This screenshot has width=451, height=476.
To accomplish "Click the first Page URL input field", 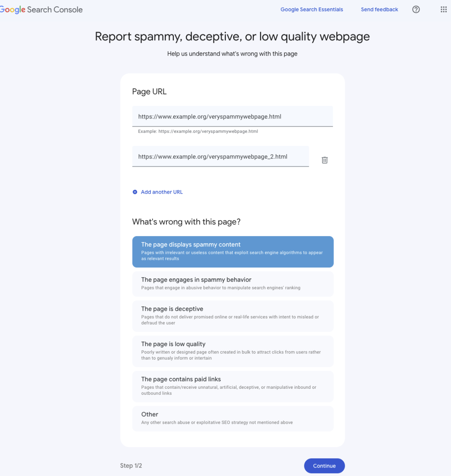I will tap(232, 116).
